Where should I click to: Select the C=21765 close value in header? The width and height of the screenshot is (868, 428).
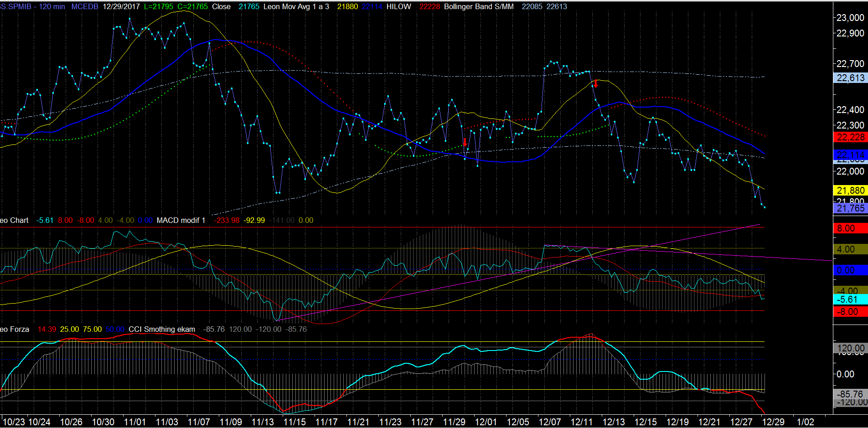[x=192, y=7]
